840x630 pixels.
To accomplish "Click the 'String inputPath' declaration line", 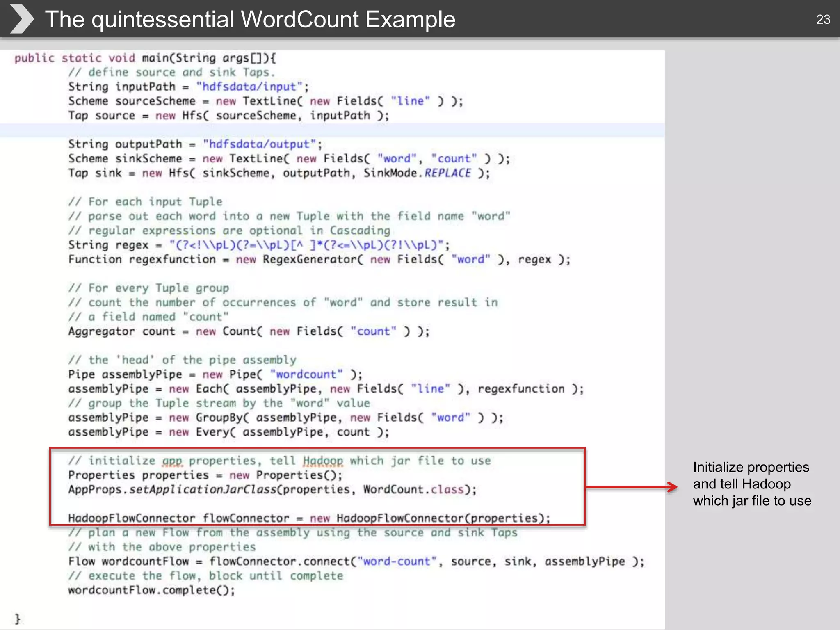I will pos(188,87).
